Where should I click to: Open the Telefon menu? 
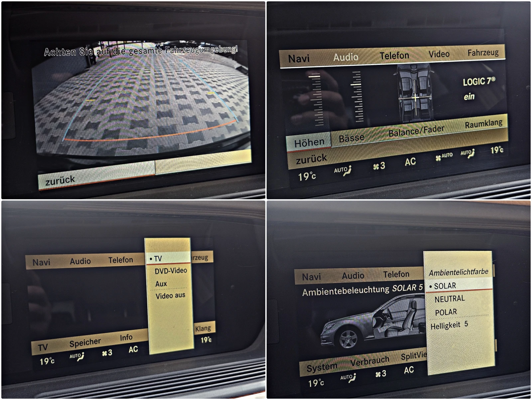point(394,55)
